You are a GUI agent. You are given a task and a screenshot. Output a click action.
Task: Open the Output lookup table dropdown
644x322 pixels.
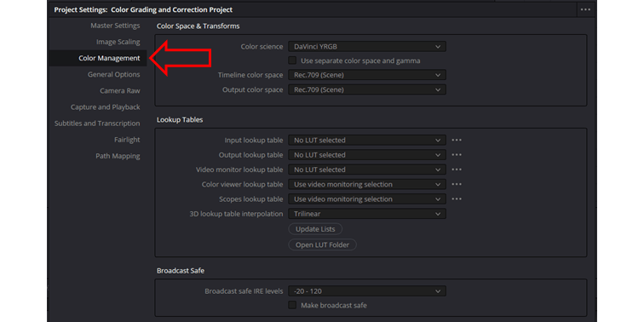[x=367, y=155]
